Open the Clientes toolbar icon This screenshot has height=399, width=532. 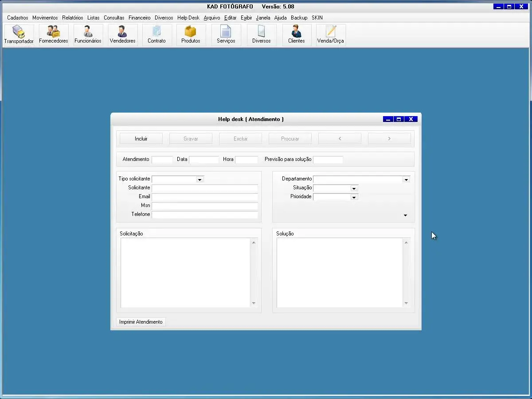click(296, 35)
